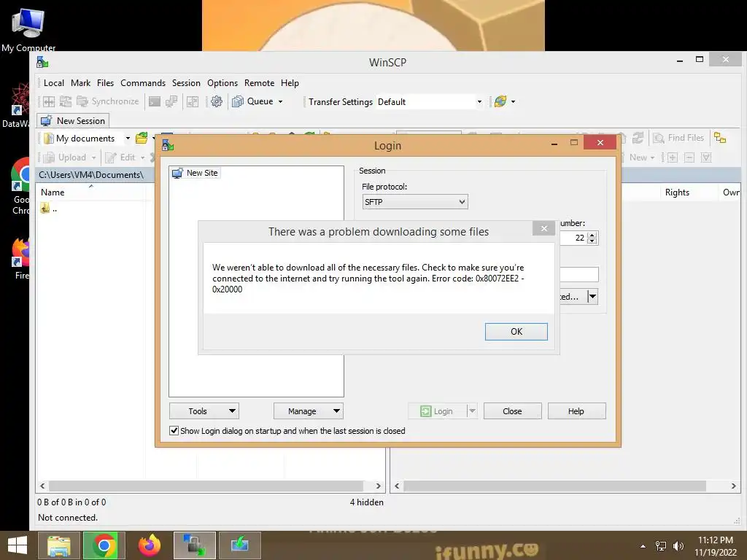Decrease port number with down stepper
The image size is (747, 560).
(592, 241)
